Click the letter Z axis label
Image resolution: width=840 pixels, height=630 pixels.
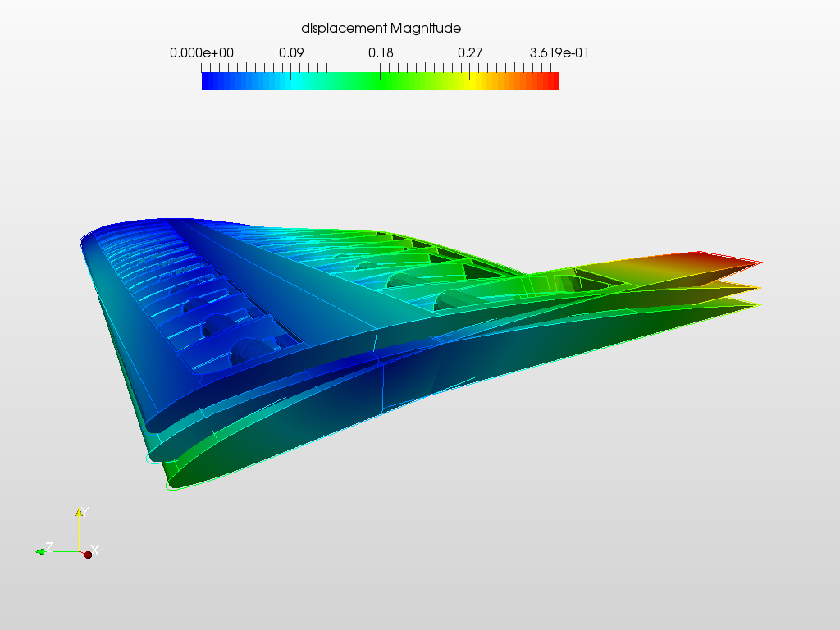pyautogui.click(x=49, y=547)
